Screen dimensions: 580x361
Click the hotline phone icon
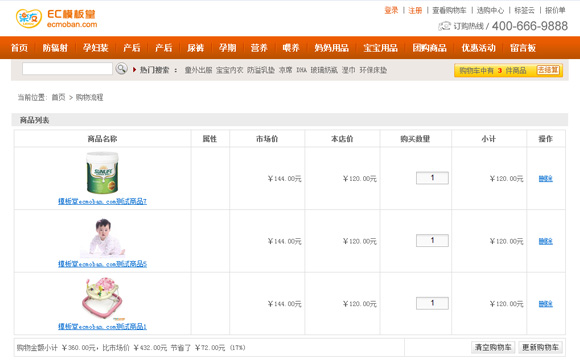tap(444, 26)
